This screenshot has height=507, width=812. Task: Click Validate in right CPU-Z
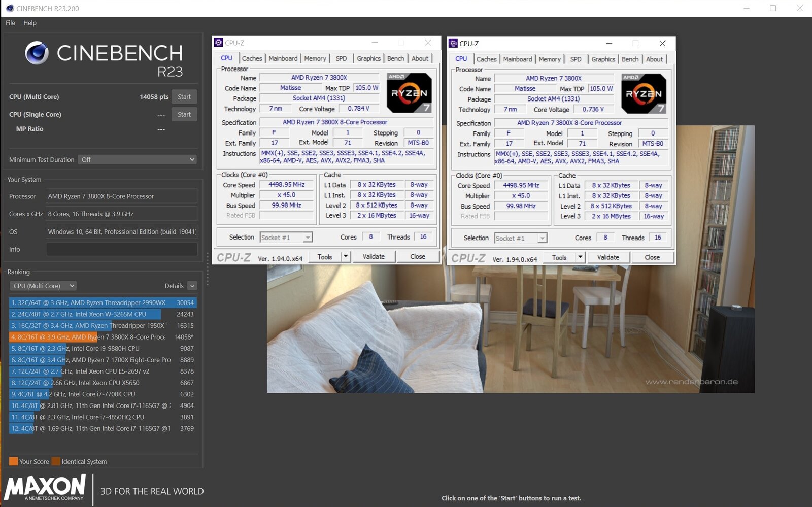click(608, 258)
